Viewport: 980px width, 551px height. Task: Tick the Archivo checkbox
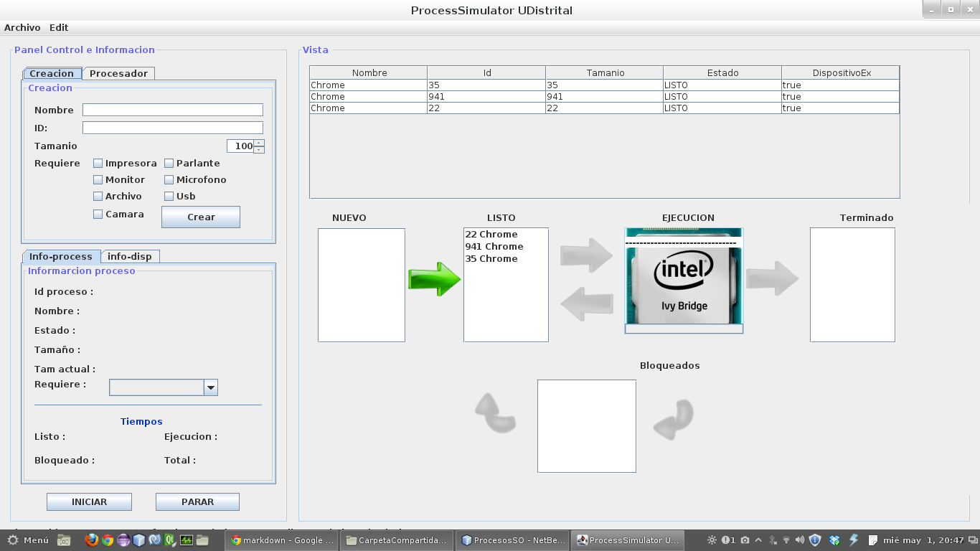pyautogui.click(x=98, y=197)
